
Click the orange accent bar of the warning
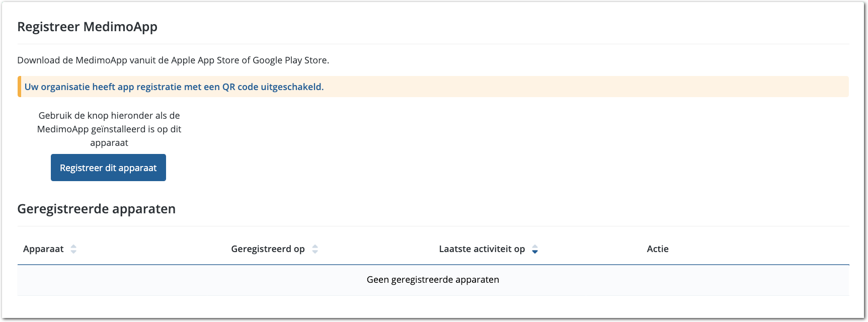point(19,87)
